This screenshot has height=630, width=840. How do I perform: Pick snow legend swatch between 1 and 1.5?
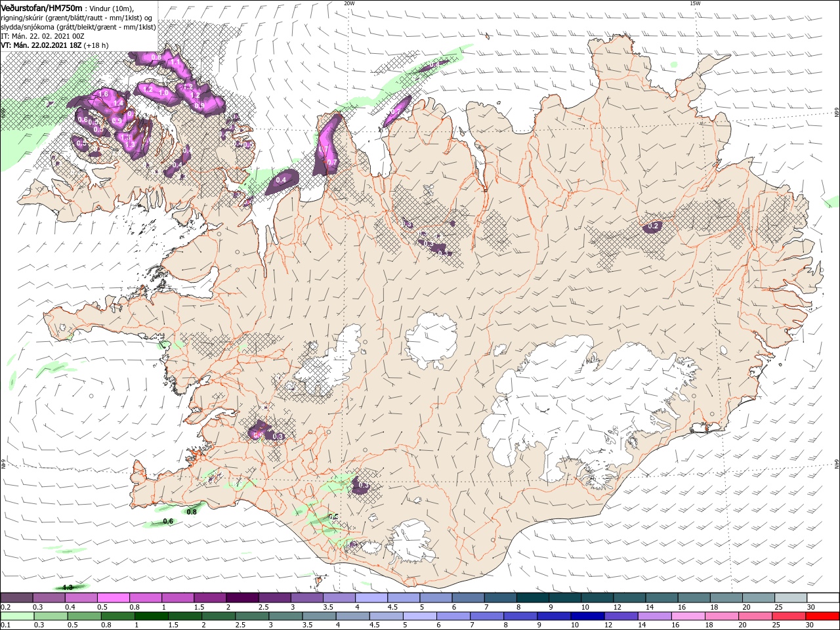click(x=178, y=598)
